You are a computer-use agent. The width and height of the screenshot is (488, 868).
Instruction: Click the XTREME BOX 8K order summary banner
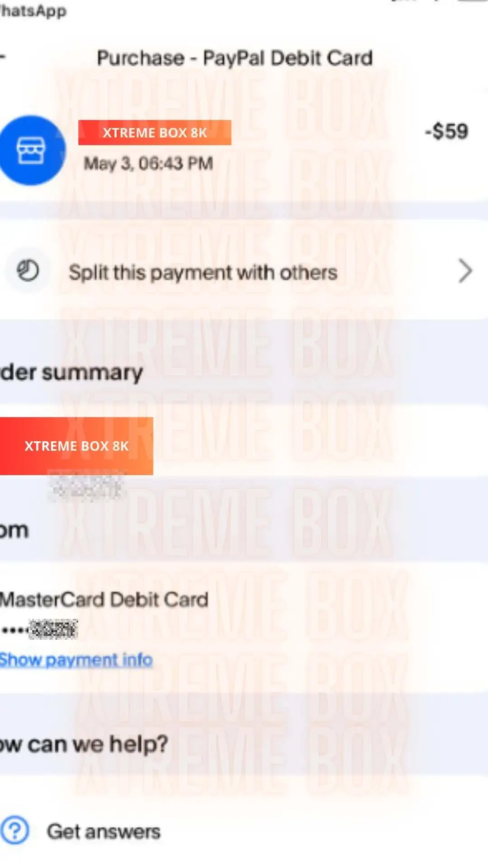click(76, 446)
